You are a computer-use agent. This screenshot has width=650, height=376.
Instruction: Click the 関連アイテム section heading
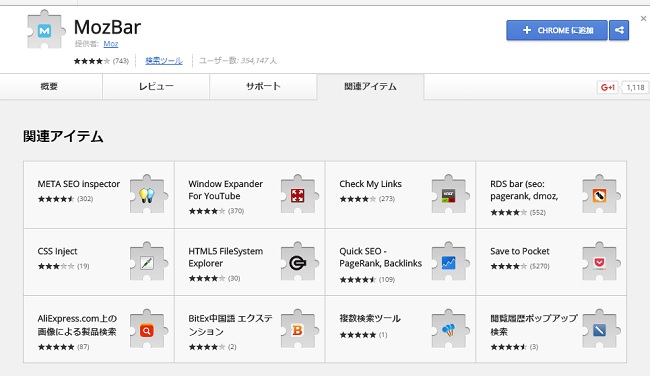(x=63, y=136)
